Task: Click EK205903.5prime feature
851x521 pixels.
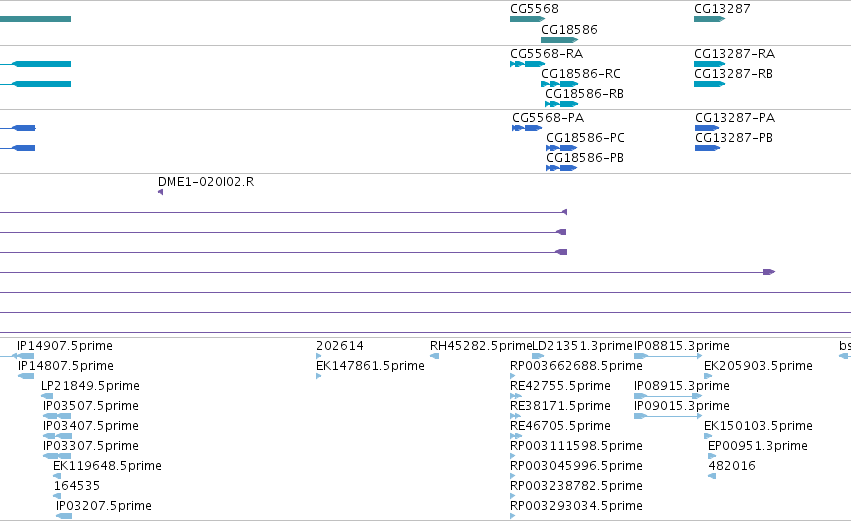Action: (x=708, y=376)
